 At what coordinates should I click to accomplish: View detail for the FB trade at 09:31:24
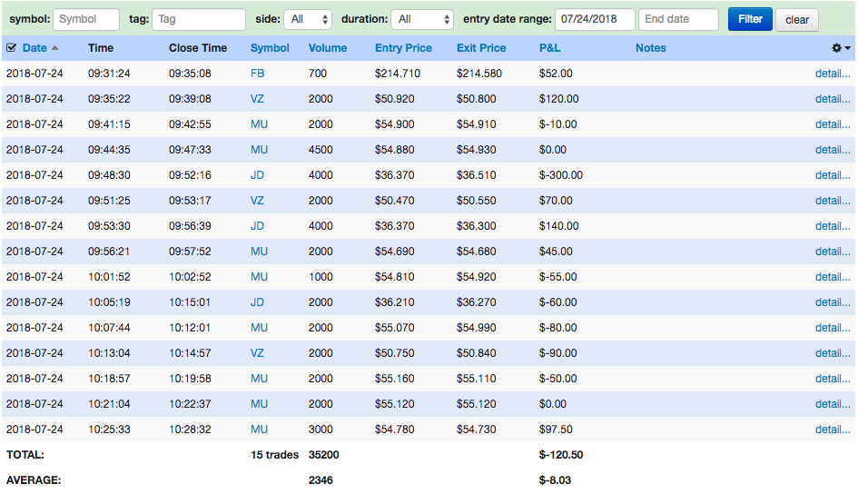click(x=833, y=74)
